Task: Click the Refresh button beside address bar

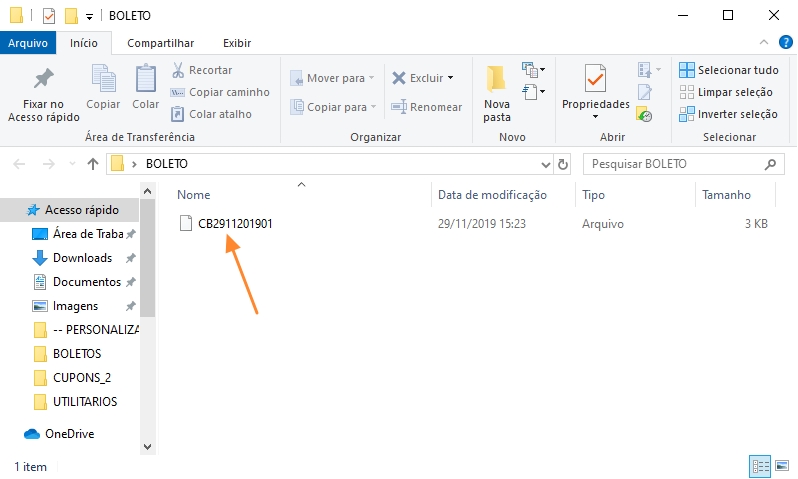Action: point(562,164)
